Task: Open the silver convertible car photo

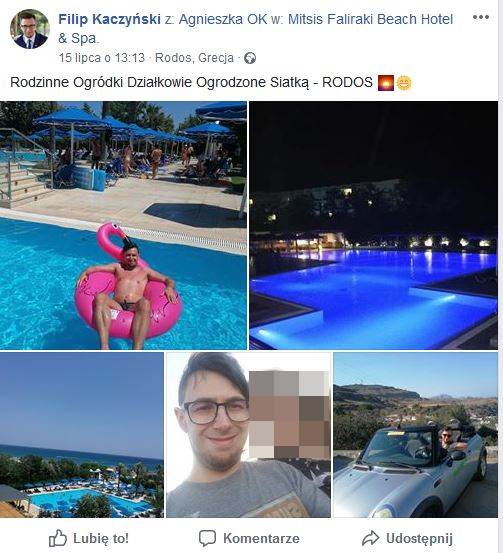Action: point(416,435)
